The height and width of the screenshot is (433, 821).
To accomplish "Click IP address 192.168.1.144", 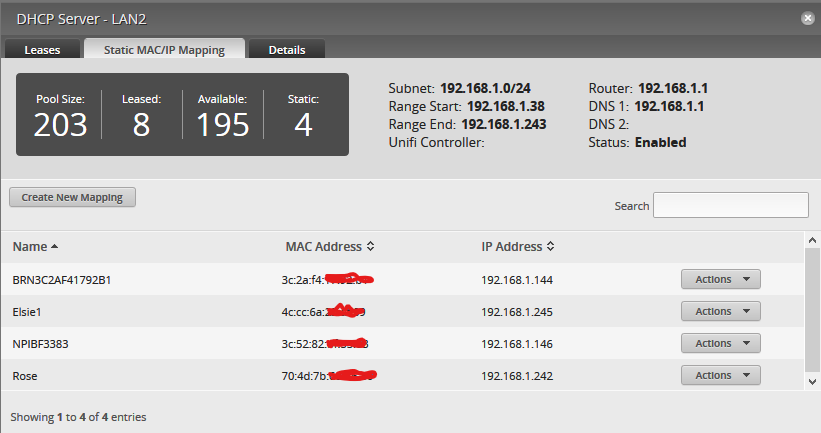I will tap(517, 280).
